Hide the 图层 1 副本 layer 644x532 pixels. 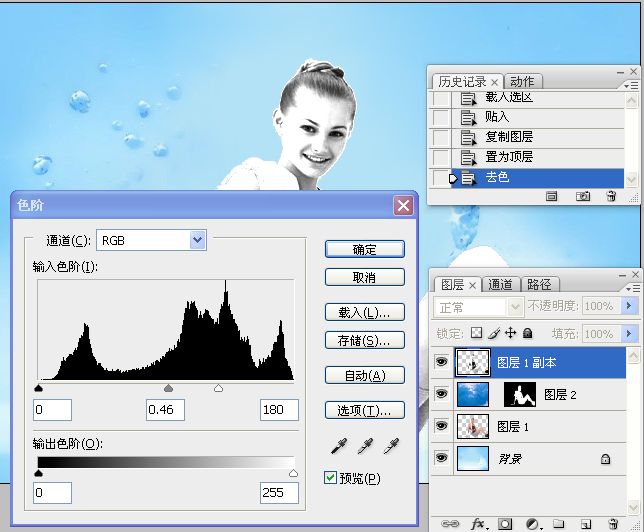(x=441, y=364)
